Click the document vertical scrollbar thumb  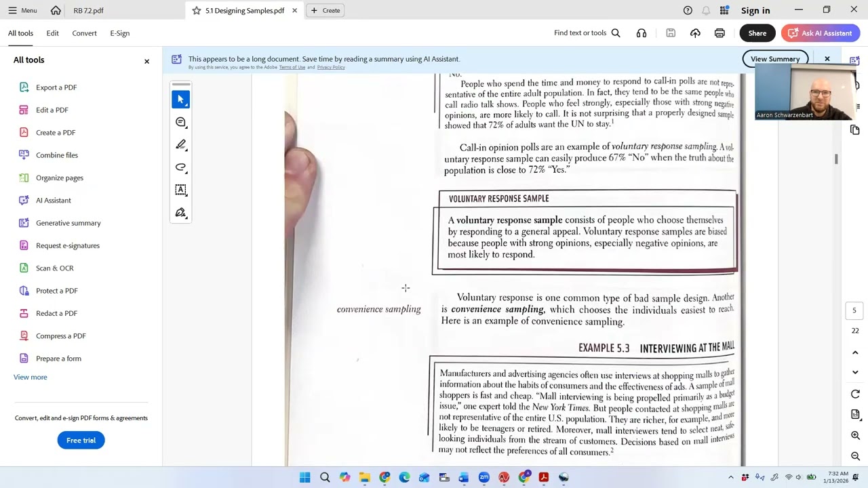[836, 159]
